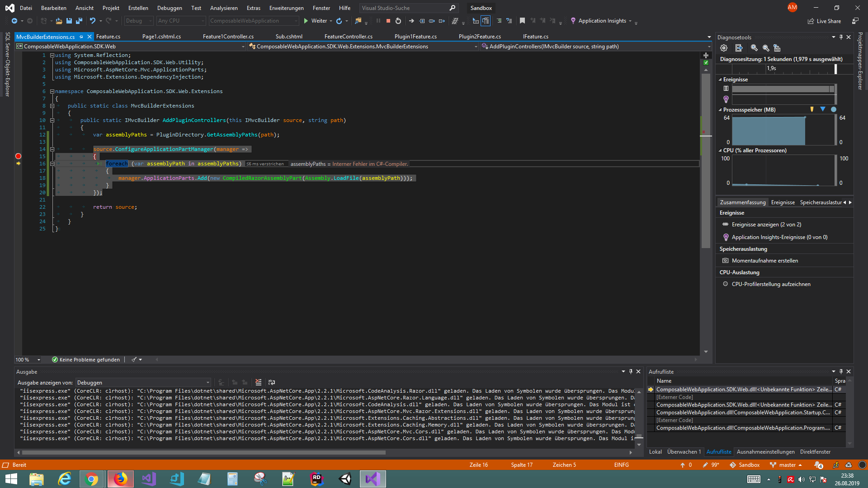Stop debugging with the red stop icon
The width and height of the screenshot is (868, 488).
[388, 21]
